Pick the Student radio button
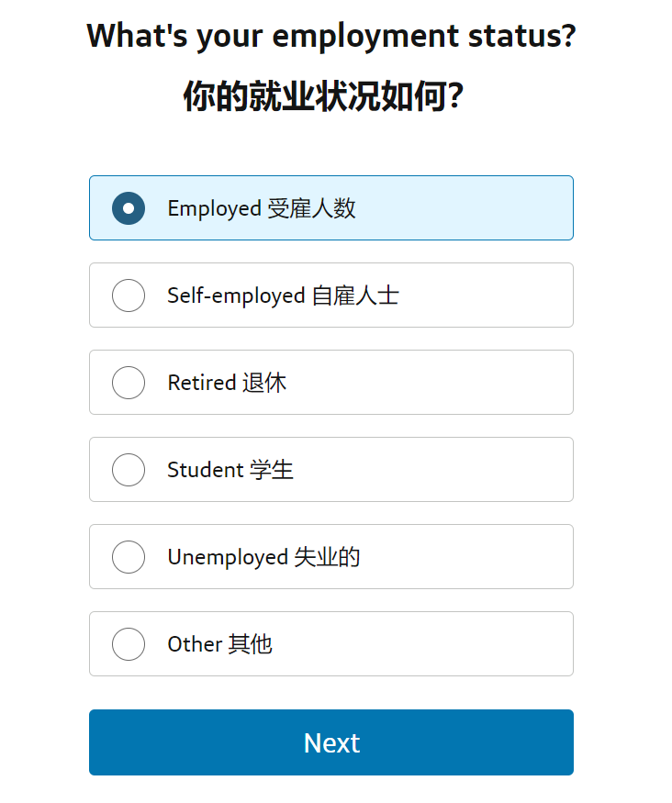672x803 pixels. [129, 470]
